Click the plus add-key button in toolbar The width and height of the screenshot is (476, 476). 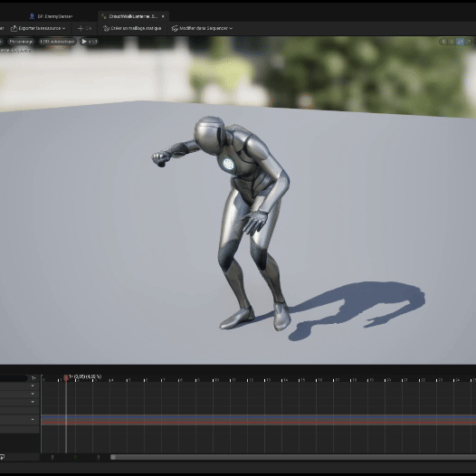coord(84,28)
